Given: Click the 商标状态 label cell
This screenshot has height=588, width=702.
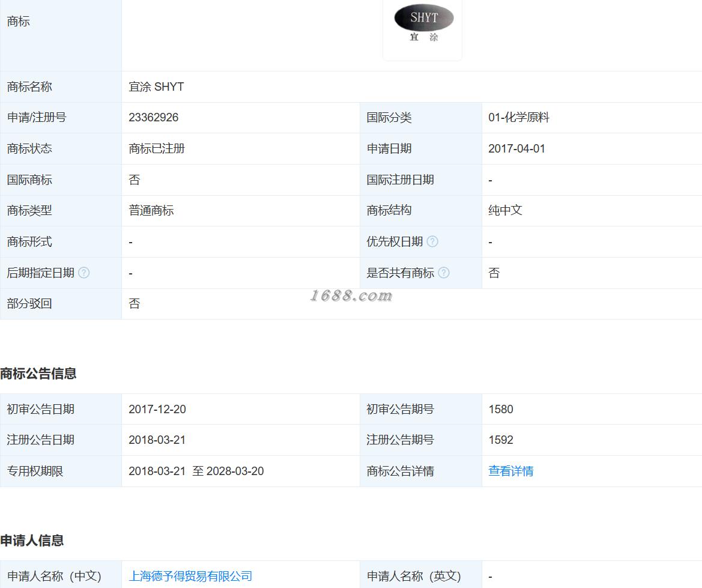Looking at the screenshot, I should 61,149.
